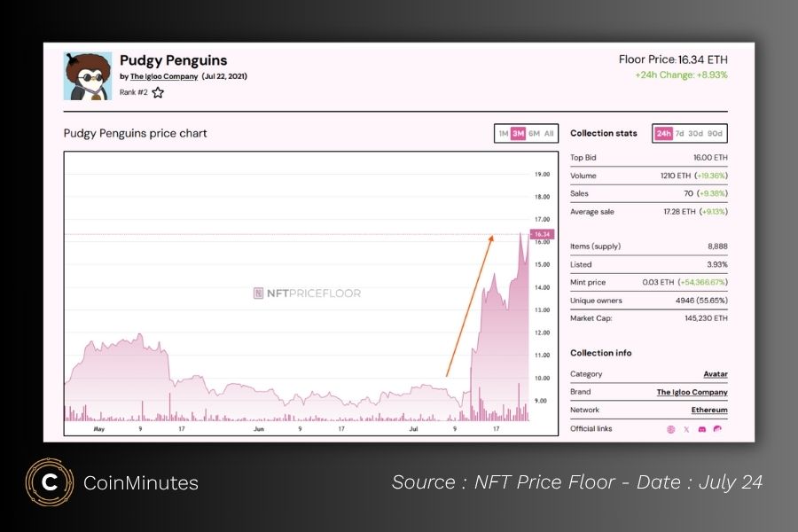The image size is (798, 532).
Task: Open the official link icon after Discord
Action: pos(717,428)
